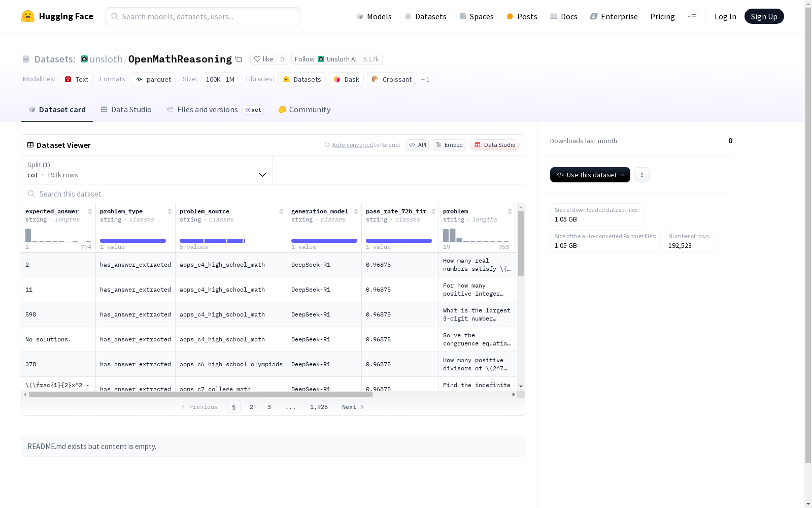Screen dimensions: 812x508
Task: Open the Files and versions tab
Action: (215, 110)
